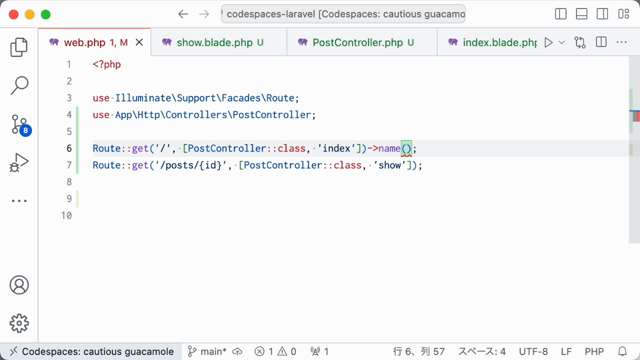Open the Customize Layout menu
640x360 pixels.
[x=623, y=14]
